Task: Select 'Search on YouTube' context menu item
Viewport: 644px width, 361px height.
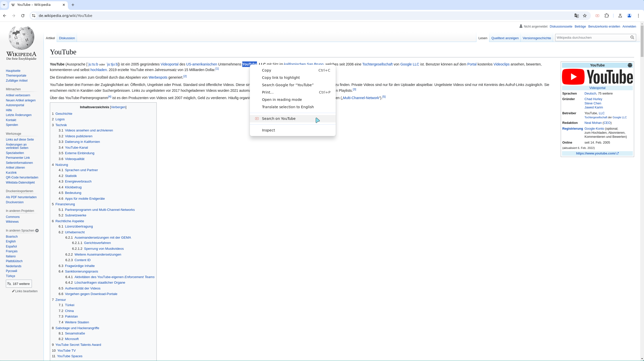Action: click(279, 118)
